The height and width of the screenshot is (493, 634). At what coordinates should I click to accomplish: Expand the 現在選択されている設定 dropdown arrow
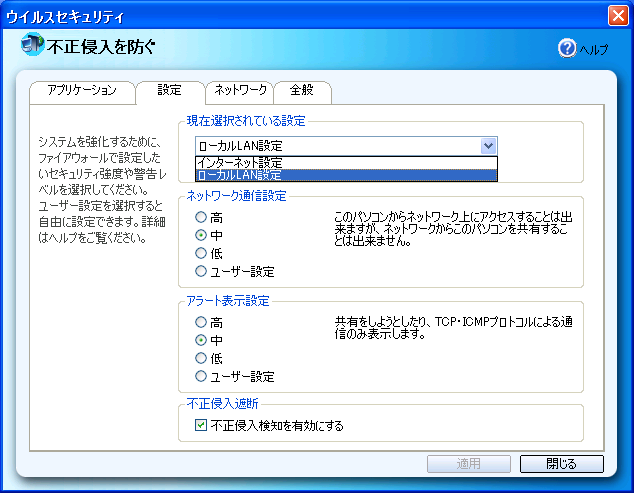pyautogui.click(x=488, y=146)
